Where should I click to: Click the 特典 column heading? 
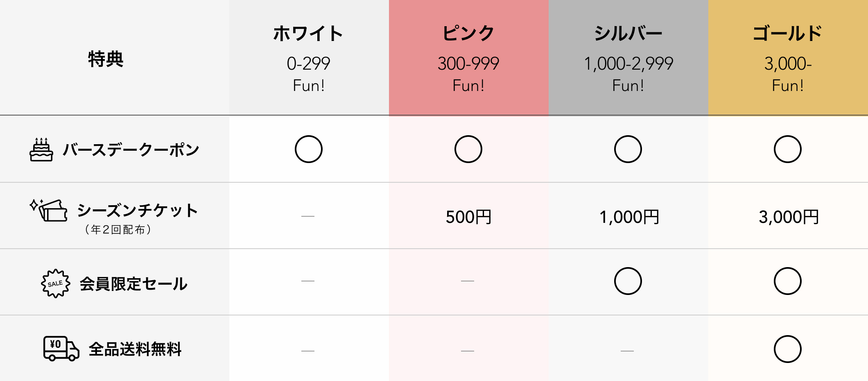(106, 59)
